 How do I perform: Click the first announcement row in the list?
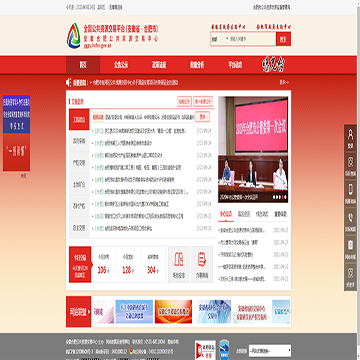pyautogui.click(x=152, y=131)
